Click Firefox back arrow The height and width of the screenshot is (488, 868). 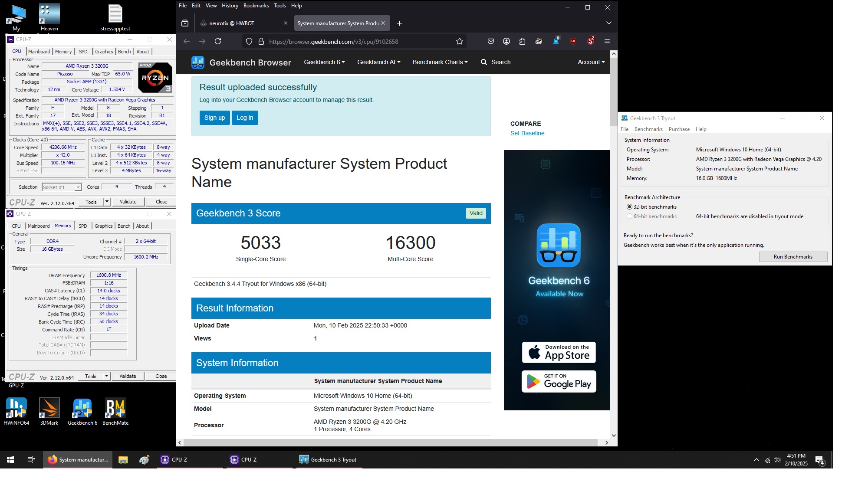pos(187,41)
